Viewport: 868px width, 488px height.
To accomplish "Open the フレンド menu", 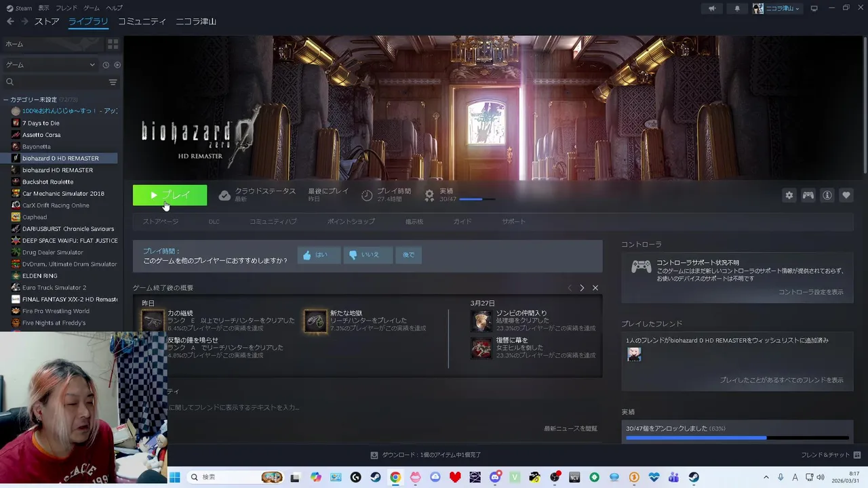I will pos(66,8).
